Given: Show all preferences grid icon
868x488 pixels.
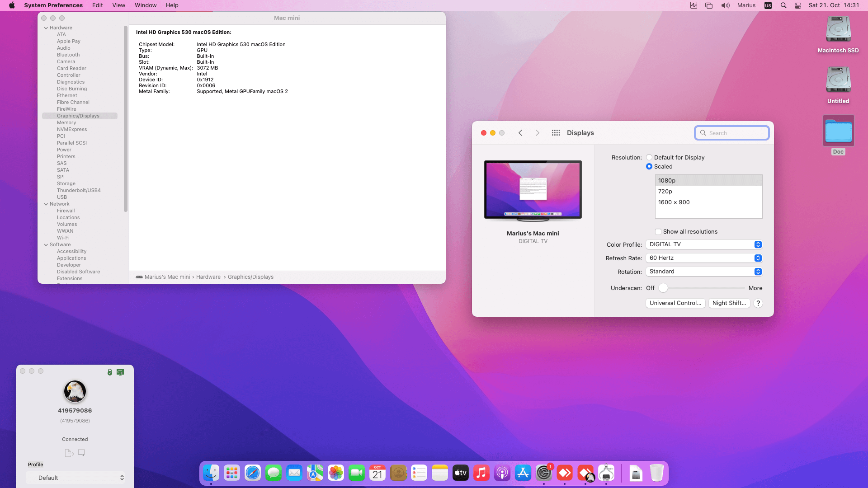Looking at the screenshot, I should [x=556, y=133].
